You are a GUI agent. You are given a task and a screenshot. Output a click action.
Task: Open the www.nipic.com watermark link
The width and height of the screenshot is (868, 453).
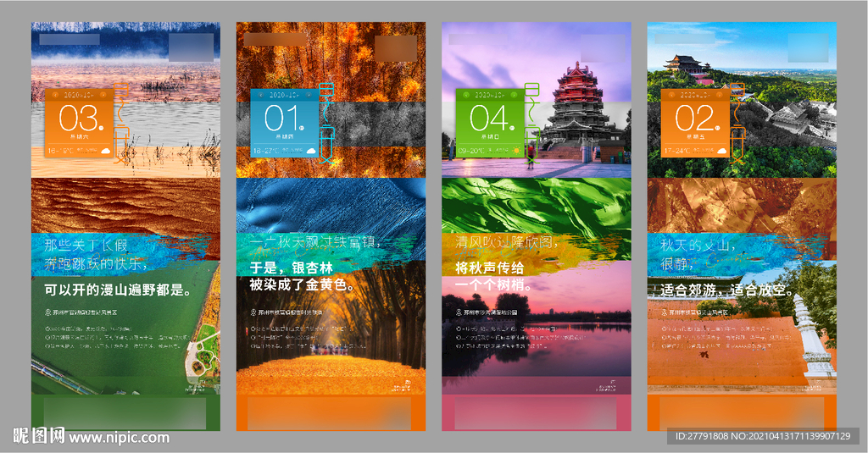click(119, 438)
